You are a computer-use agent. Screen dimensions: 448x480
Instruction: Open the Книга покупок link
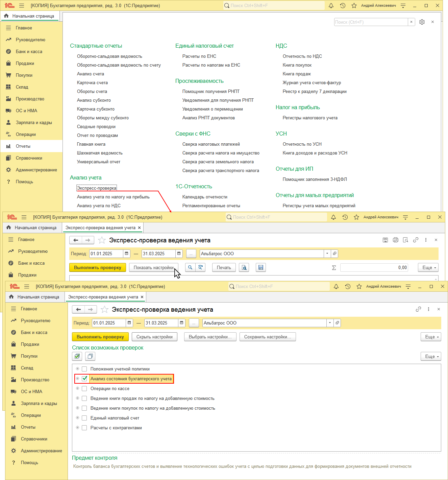click(x=297, y=65)
